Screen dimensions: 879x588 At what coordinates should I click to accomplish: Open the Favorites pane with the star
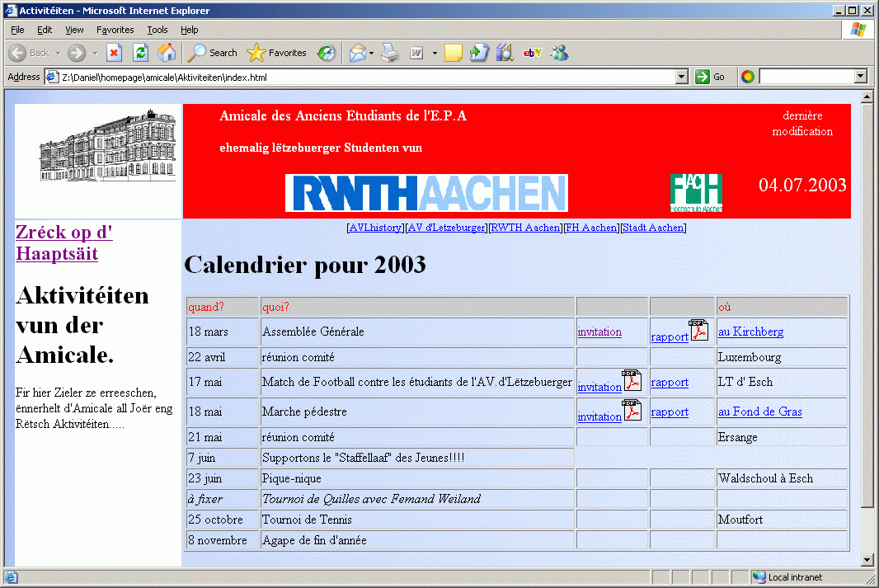pos(276,53)
